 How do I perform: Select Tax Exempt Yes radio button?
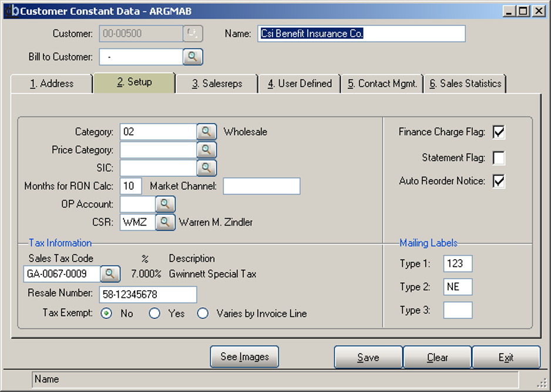click(154, 313)
